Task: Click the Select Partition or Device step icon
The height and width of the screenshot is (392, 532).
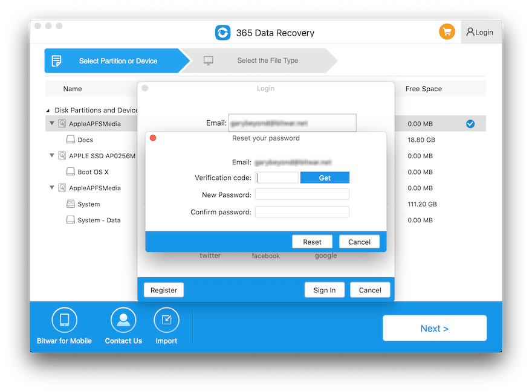Action: click(x=56, y=61)
